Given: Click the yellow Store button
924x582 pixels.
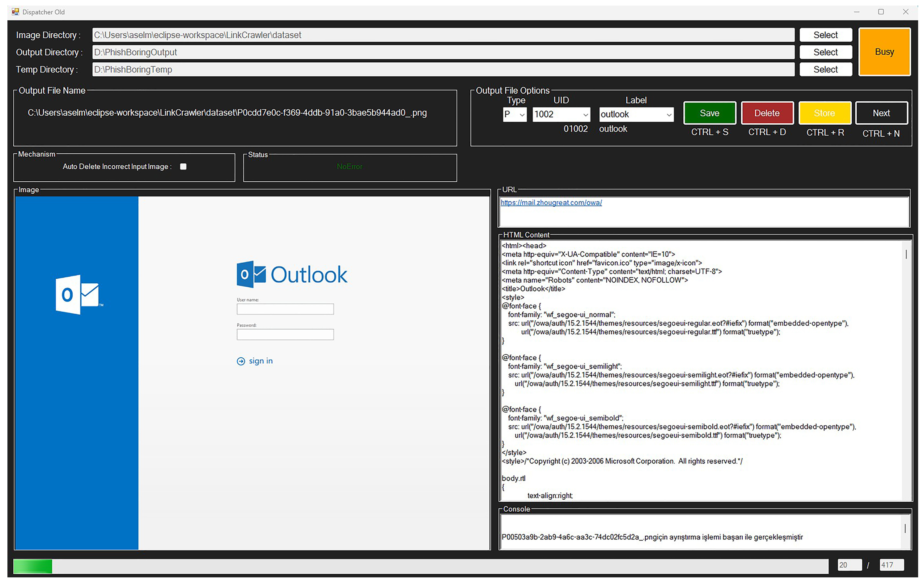Looking at the screenshot, I should point(824,113).
